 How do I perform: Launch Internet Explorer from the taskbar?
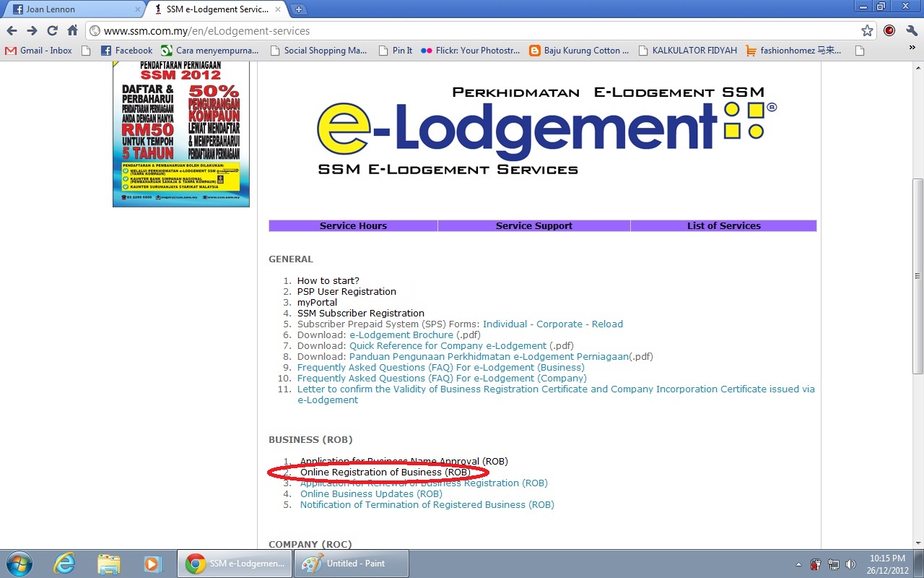point(64,564)
